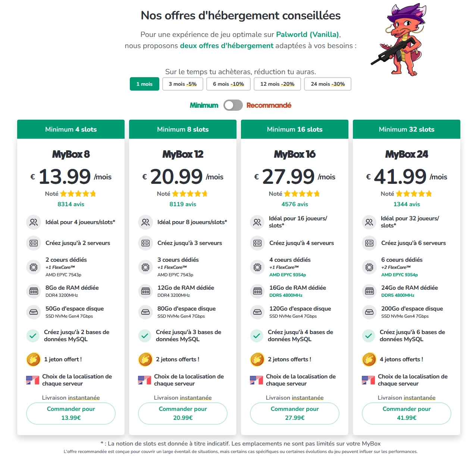The height and width of the screenshot is (456, 476).
Task: Open the 8119 avis reviews link
Action: coord(182,204)
